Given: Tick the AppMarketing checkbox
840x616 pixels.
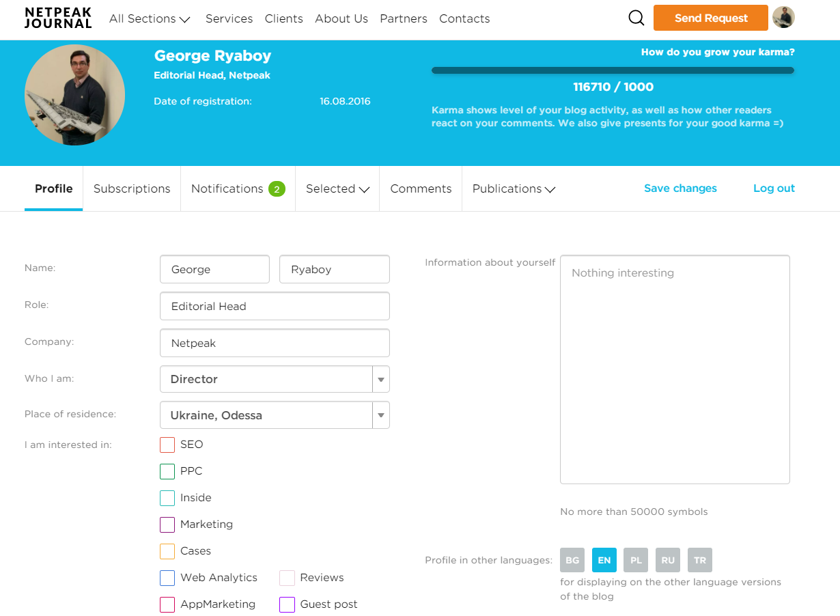Looking at the screenshot, I should [x=167, y=604].
